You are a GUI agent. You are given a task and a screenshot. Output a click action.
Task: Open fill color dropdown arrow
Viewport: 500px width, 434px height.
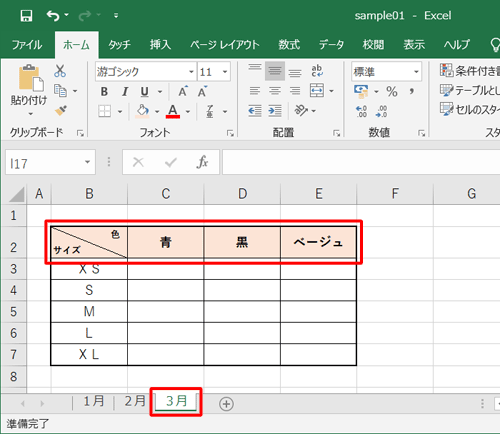157,112
